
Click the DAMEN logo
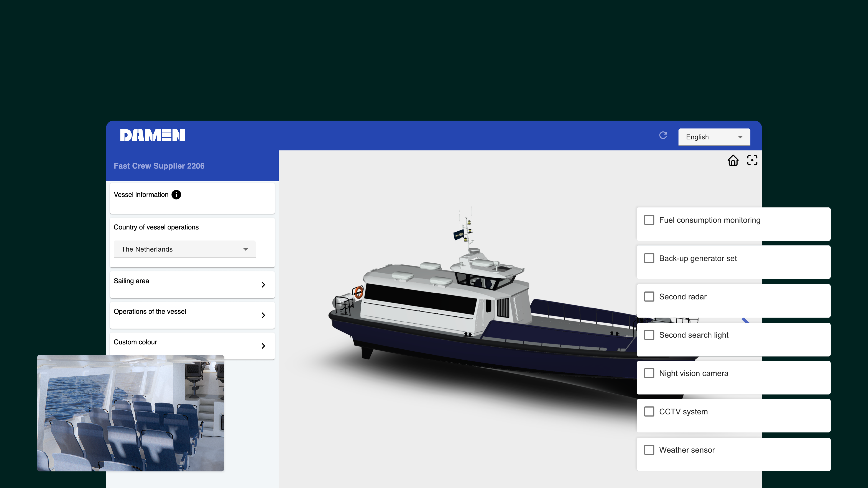point(152,135)
